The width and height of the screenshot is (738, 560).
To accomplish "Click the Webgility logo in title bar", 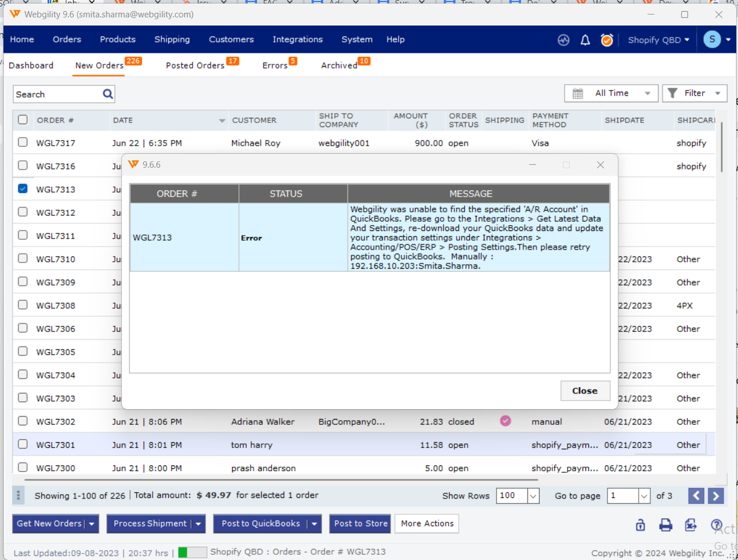I will (15, 14).
